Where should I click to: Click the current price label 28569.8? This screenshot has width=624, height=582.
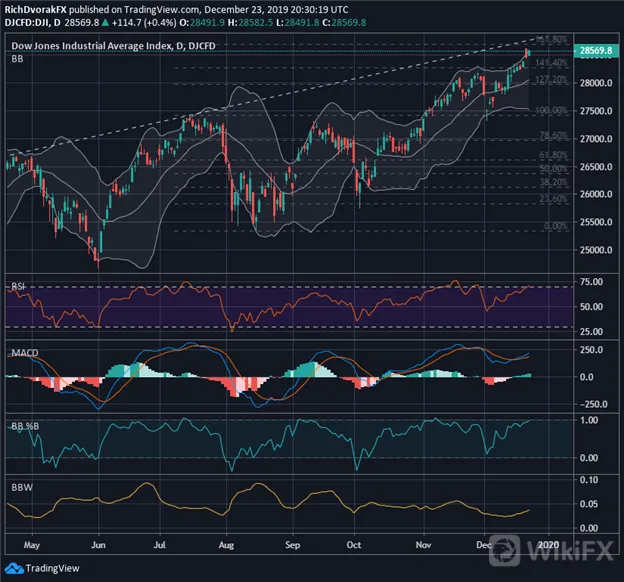click(x=596, y=51)
